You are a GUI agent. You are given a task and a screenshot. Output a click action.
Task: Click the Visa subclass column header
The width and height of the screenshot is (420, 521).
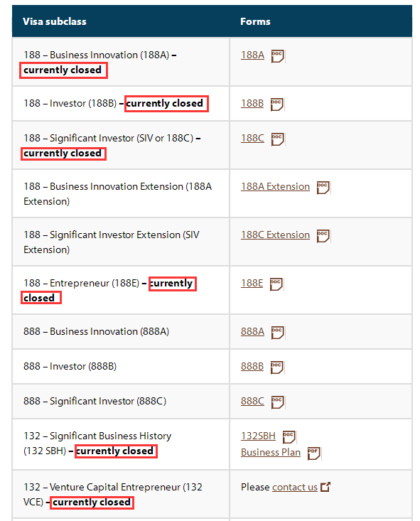(x=55, y=21)
